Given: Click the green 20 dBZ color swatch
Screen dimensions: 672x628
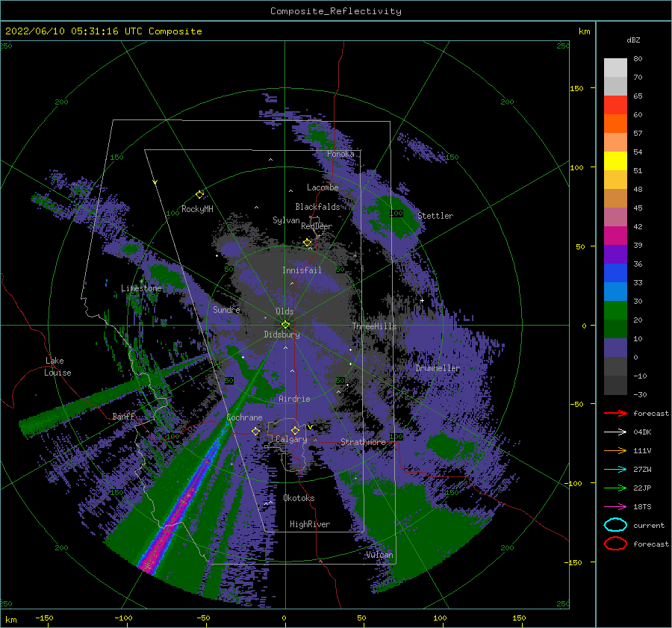Looking at the screenshot, I should coord(615,311).
